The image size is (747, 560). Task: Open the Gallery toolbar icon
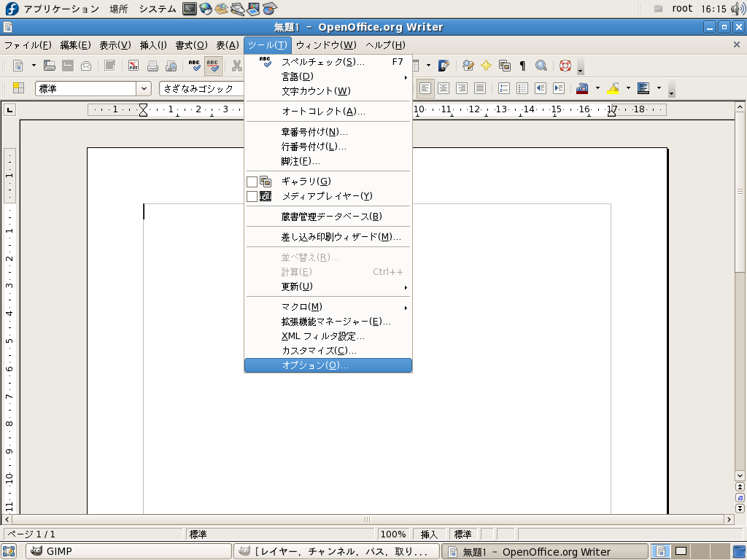click(505, 66)
